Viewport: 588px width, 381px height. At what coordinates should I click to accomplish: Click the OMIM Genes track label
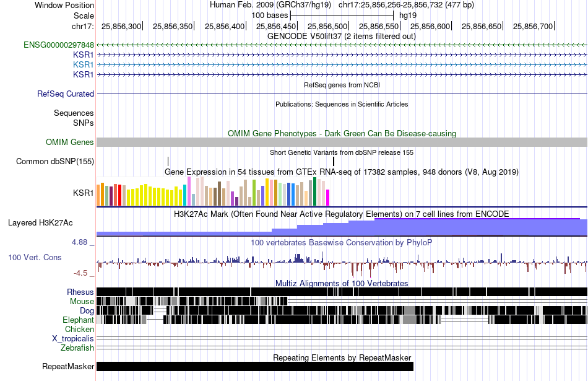coord(69,142)
